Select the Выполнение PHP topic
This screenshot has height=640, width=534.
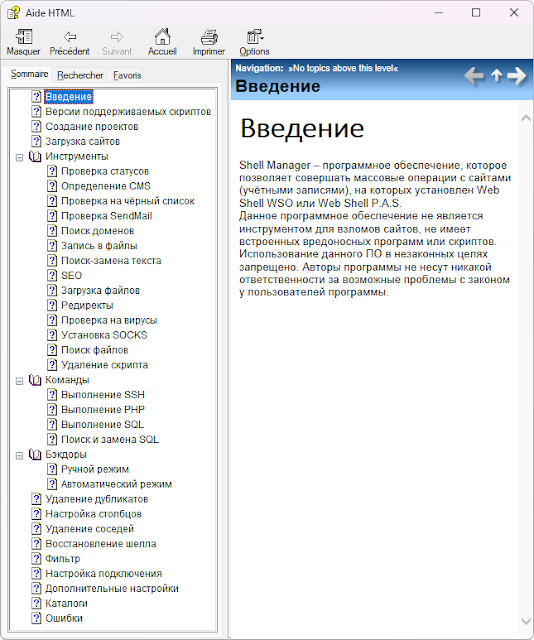[x=103, y=409]
